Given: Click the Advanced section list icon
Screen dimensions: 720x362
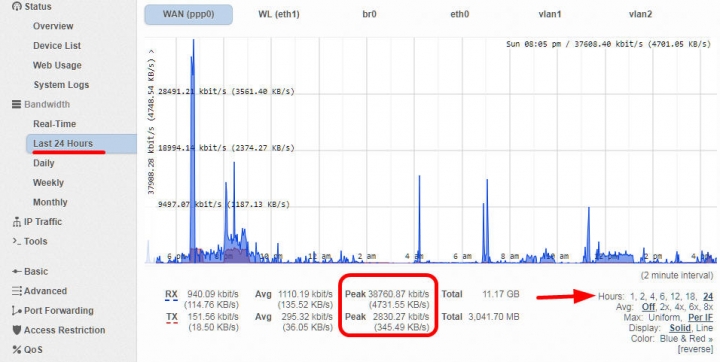Looking at the screenshot, I should point(17,291).
